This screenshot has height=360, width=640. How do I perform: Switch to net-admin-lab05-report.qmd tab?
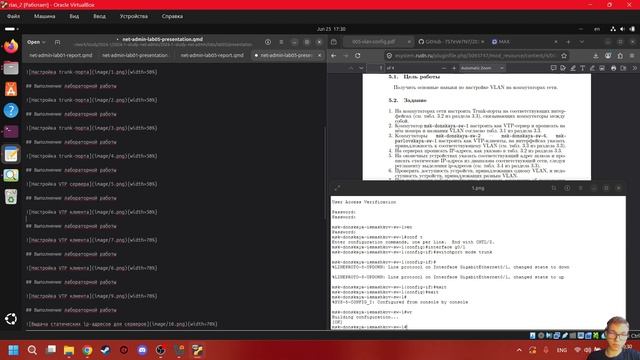212,55
